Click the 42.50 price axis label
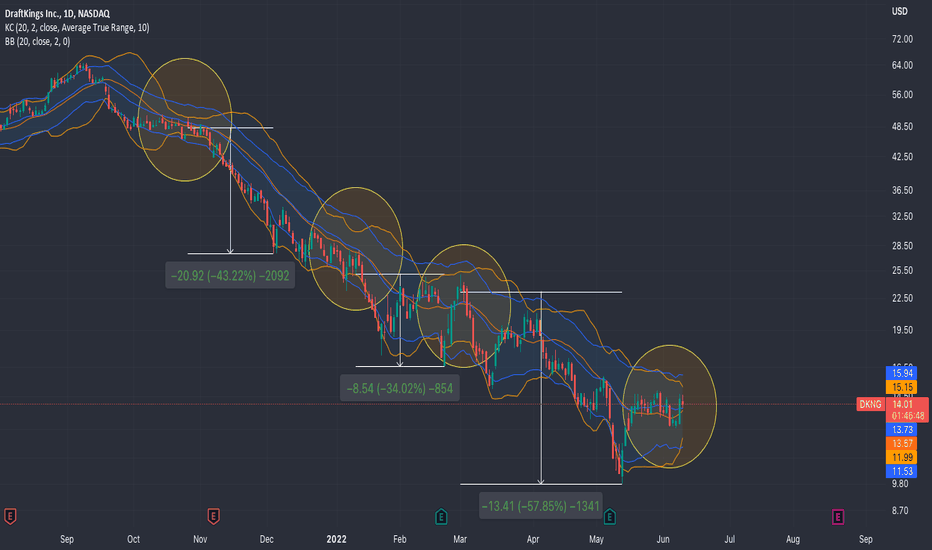This screenshot has height=550, width=932. tap(902, 157)
